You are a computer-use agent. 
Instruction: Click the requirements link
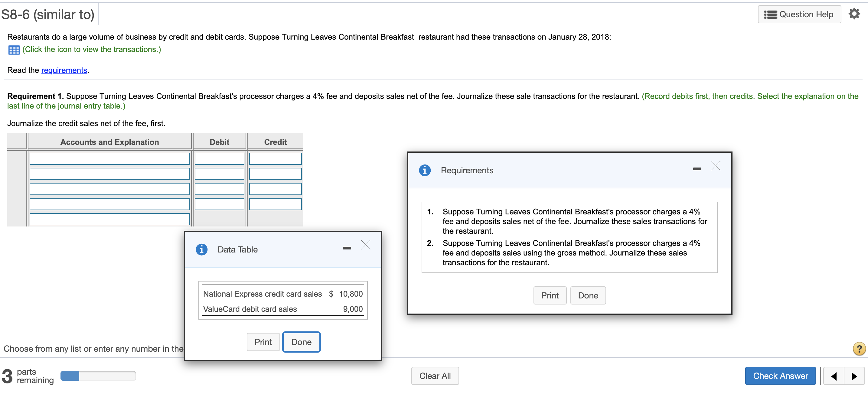(64, 70)
